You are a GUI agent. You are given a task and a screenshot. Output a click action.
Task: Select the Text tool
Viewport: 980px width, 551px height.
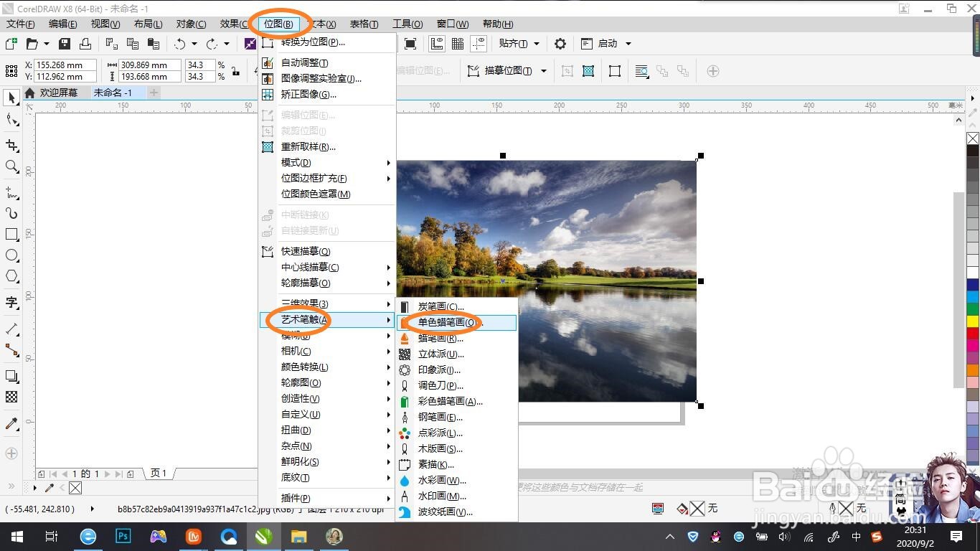point(11,302)
